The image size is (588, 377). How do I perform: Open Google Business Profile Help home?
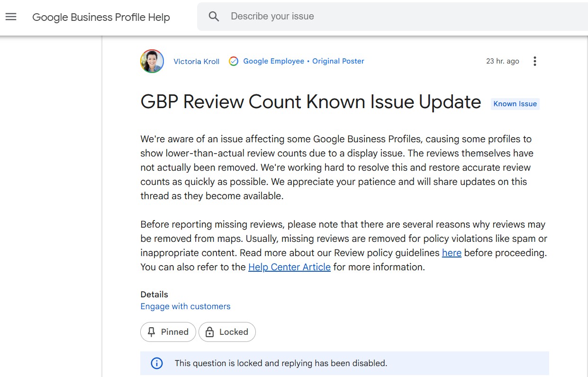pyautogui.click(x=101, y=18)
